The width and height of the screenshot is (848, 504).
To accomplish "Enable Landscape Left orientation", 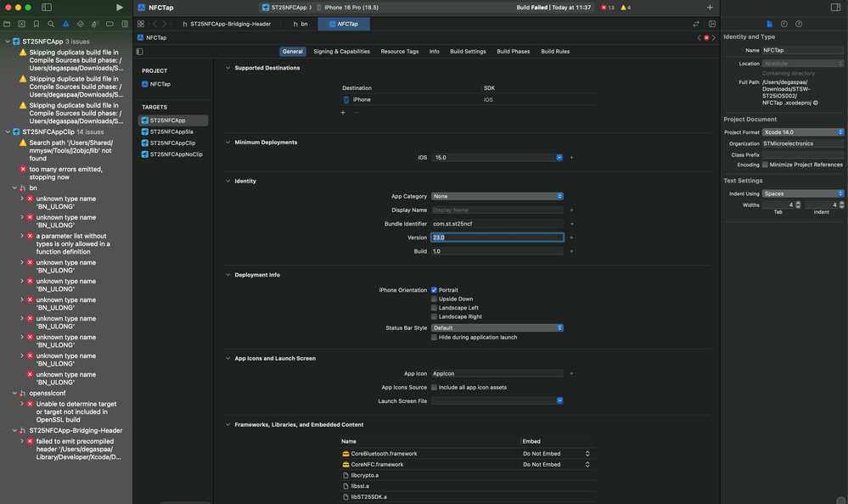I will (434, 308).
